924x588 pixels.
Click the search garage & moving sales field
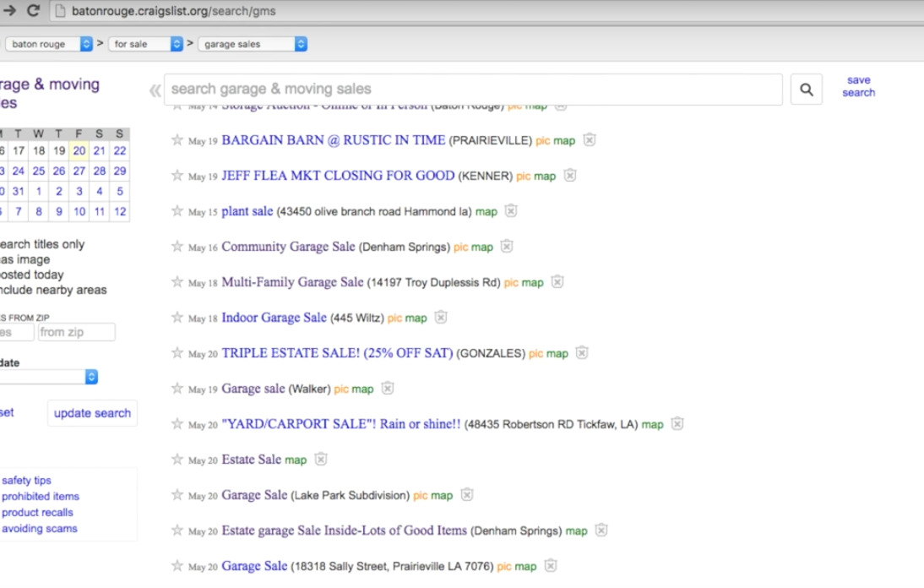point(473,90)
